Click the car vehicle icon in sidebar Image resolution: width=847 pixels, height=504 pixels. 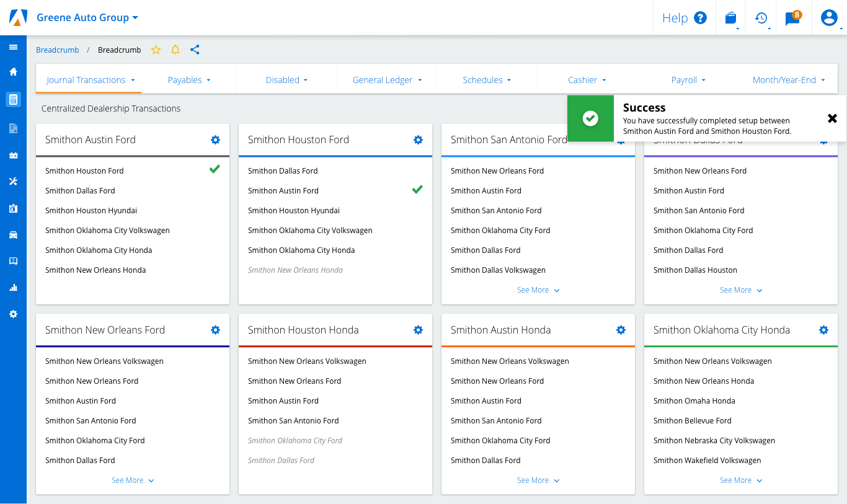point(13,235)
